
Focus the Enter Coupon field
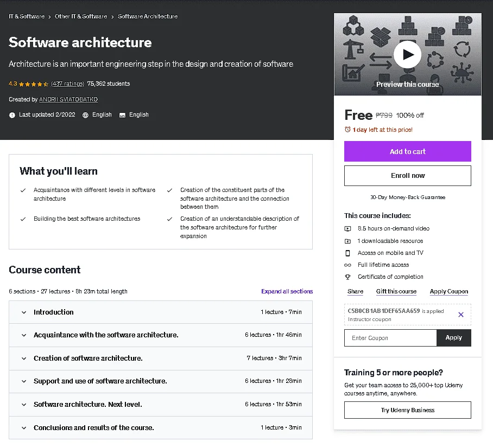[390, 338]
